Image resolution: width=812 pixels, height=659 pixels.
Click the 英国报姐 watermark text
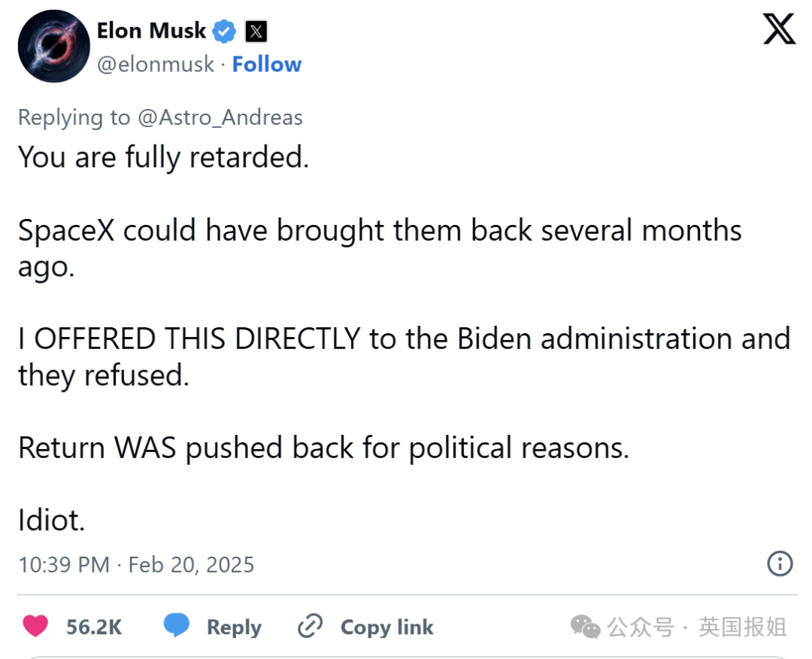pyautogui.click(x=743, y=627)
